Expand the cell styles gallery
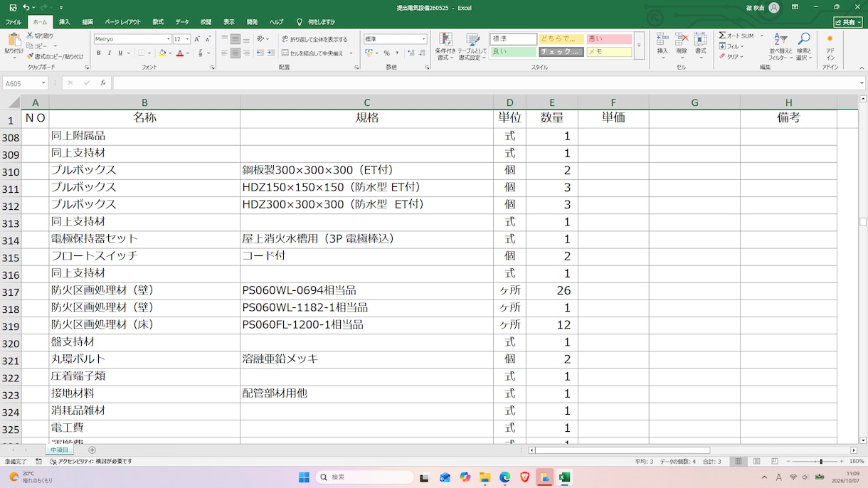868x488 pixels. click(x=639, y=45)
